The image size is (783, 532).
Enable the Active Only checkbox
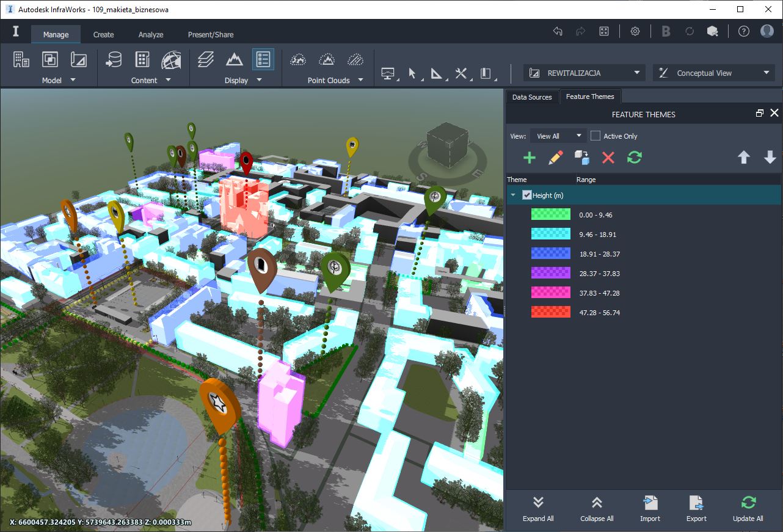[595, 136]
